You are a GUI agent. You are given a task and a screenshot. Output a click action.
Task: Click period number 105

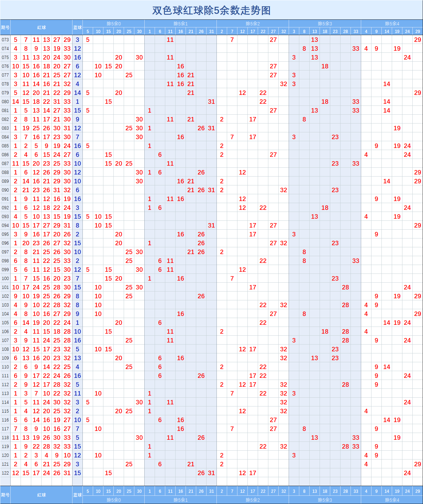point(5,322)
